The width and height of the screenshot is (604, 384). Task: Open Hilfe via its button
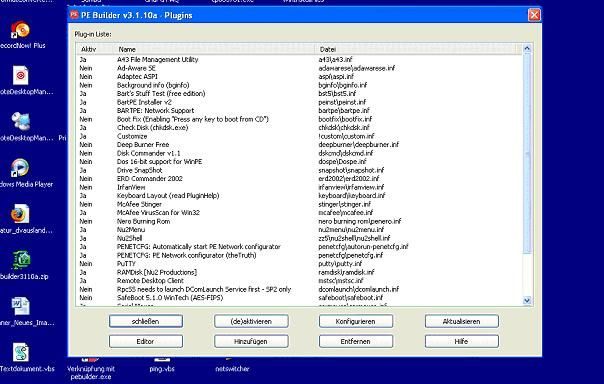tap(461, 341)
